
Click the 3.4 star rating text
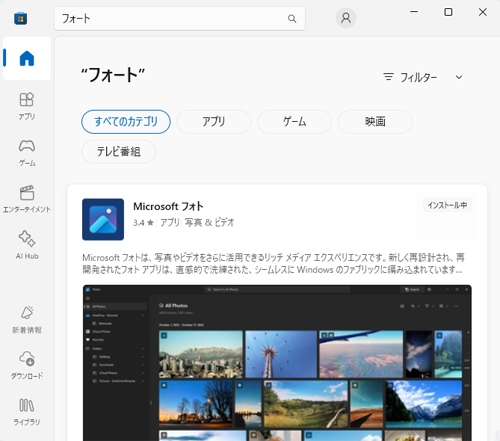143,223
